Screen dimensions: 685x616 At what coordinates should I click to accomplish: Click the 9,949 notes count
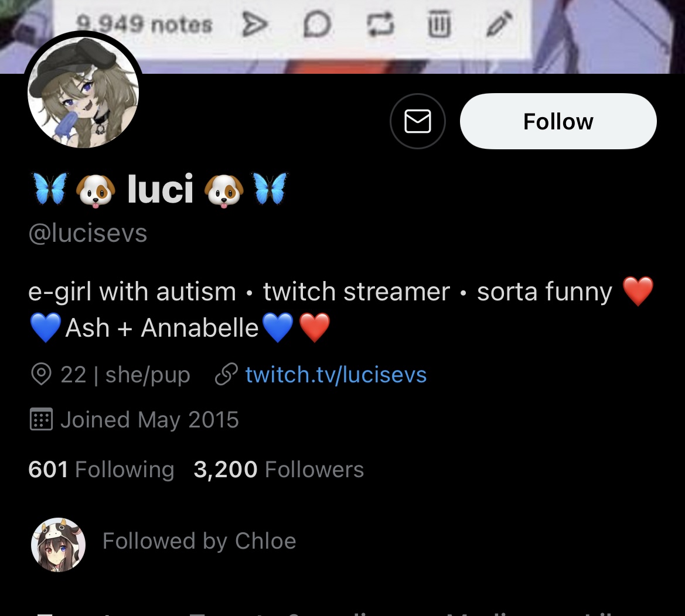click(x=144, y=24)
